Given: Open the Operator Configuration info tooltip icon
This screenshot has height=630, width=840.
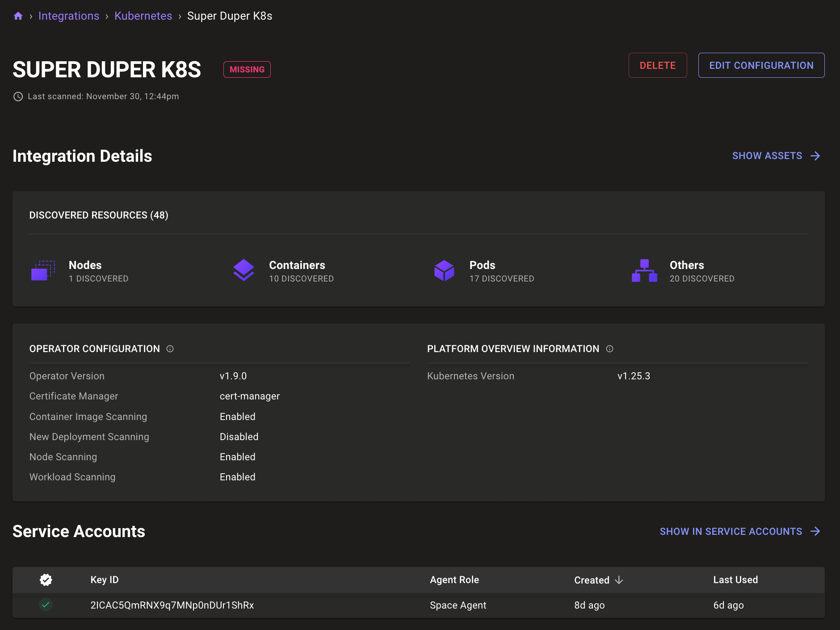Looking at the screenshot, I should pos(170,349).
